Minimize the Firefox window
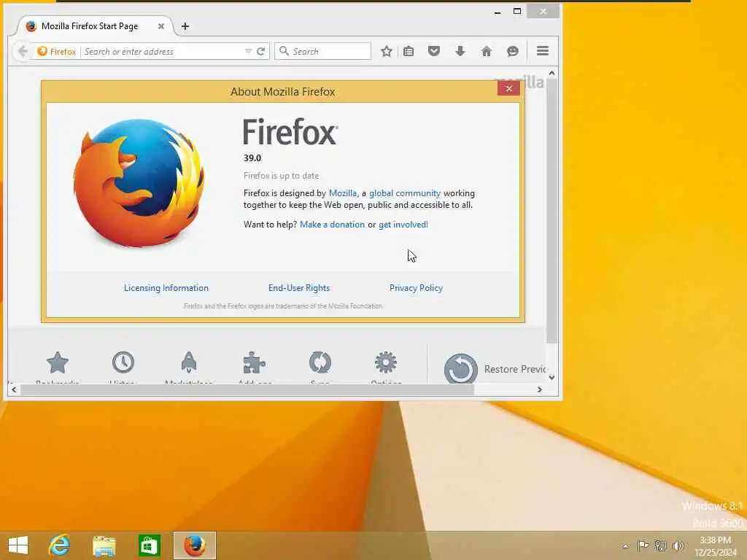Screen dimensions: 747x560 [498, 12]
